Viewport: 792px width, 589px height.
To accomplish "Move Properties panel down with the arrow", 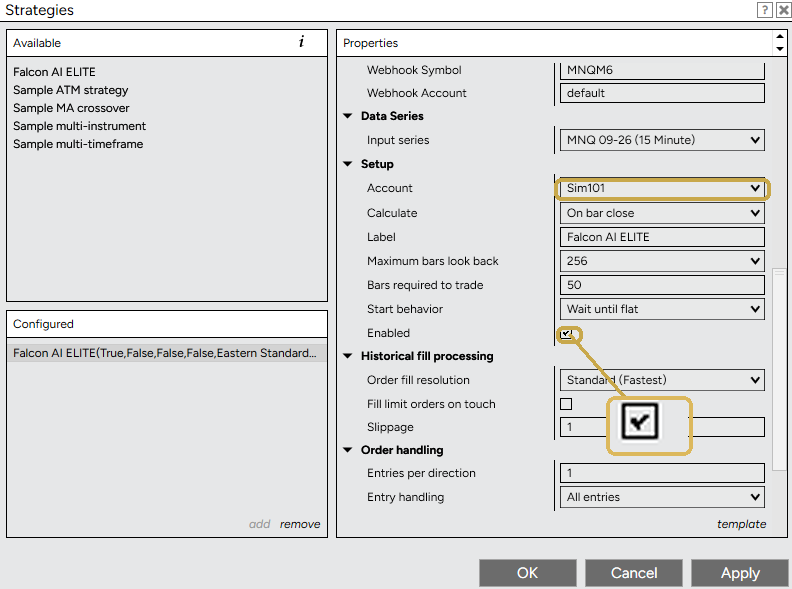I will click(x=780, y=49).
